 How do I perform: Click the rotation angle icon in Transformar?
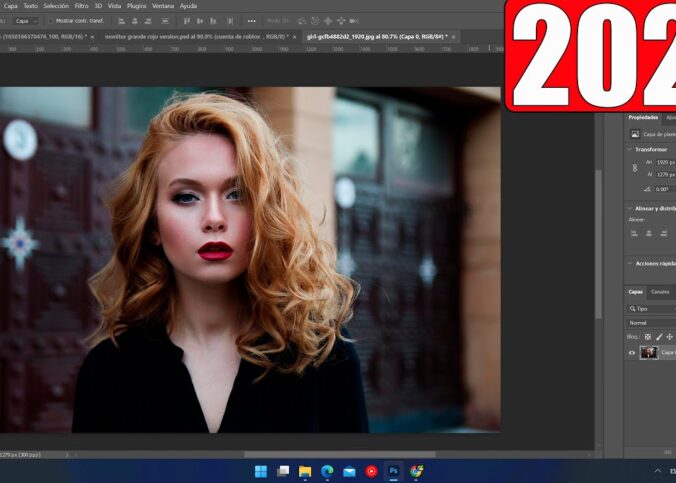pos(647,189)
